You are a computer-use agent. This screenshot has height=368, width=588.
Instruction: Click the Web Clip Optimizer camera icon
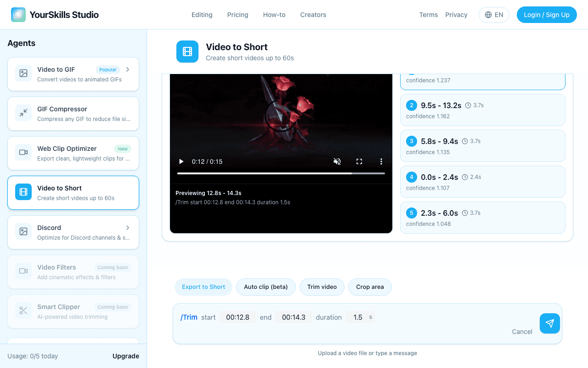click(23, 152)
